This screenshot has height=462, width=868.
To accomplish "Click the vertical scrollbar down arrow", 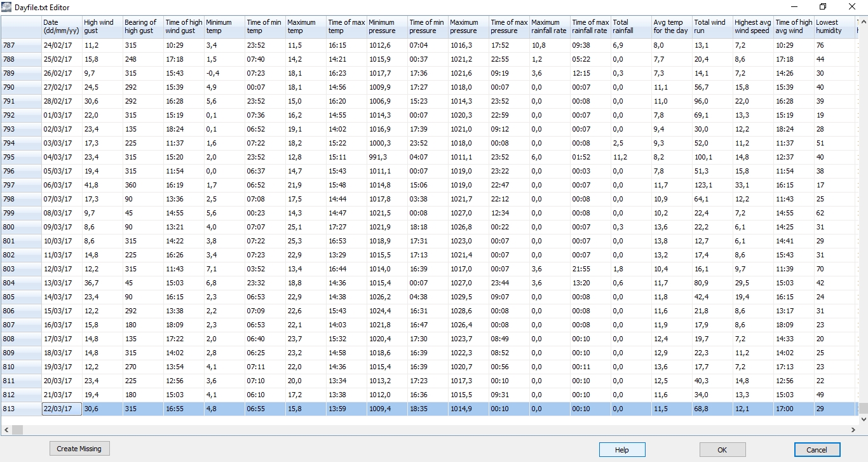I will 863,419.
